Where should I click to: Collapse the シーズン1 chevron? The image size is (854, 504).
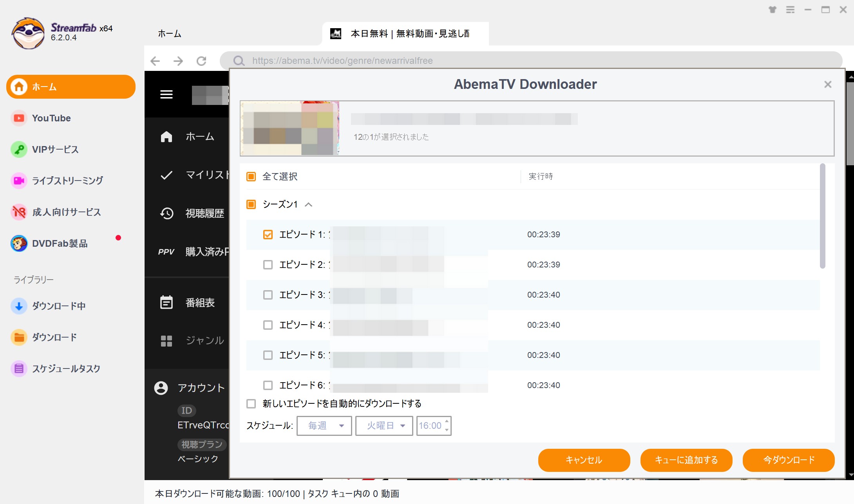point(309,204)
